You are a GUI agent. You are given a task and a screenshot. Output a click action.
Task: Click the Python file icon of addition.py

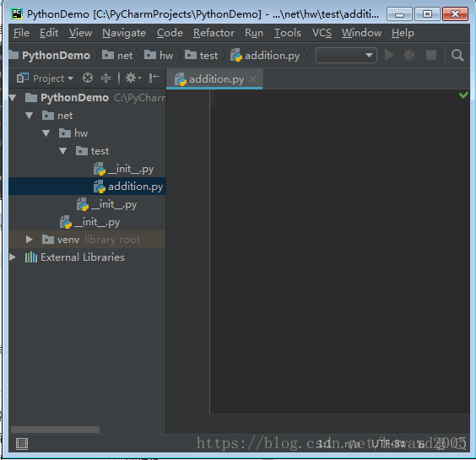pyautogui.click(x=100, y=187)
